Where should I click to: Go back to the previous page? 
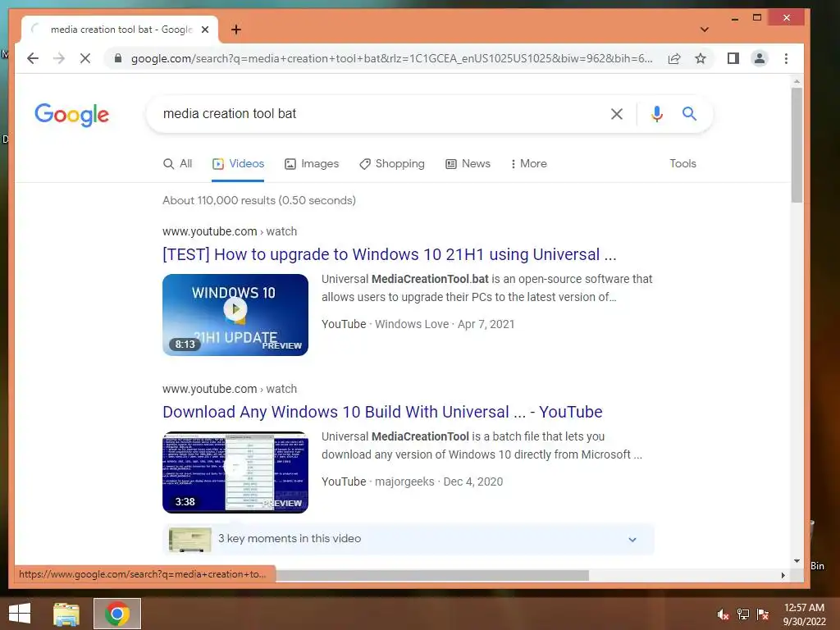(33, 58)
